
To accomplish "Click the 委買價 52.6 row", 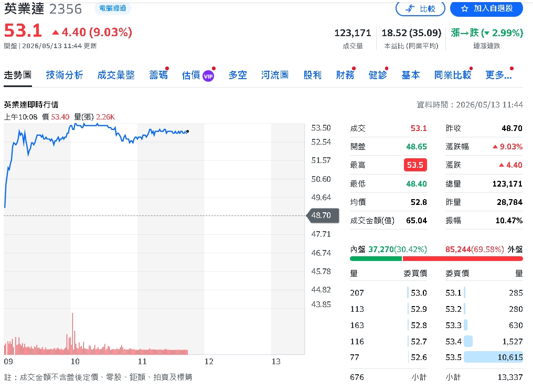I will point(388,357).
